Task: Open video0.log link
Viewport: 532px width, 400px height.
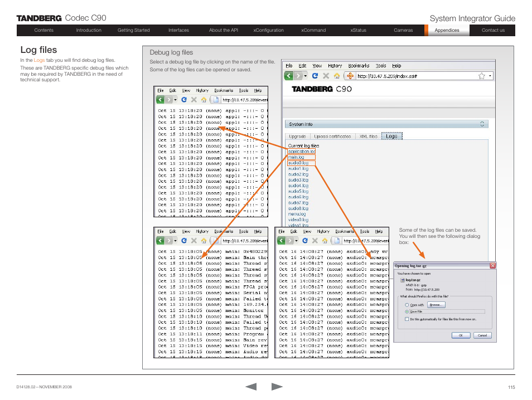Action: (298, 219)
